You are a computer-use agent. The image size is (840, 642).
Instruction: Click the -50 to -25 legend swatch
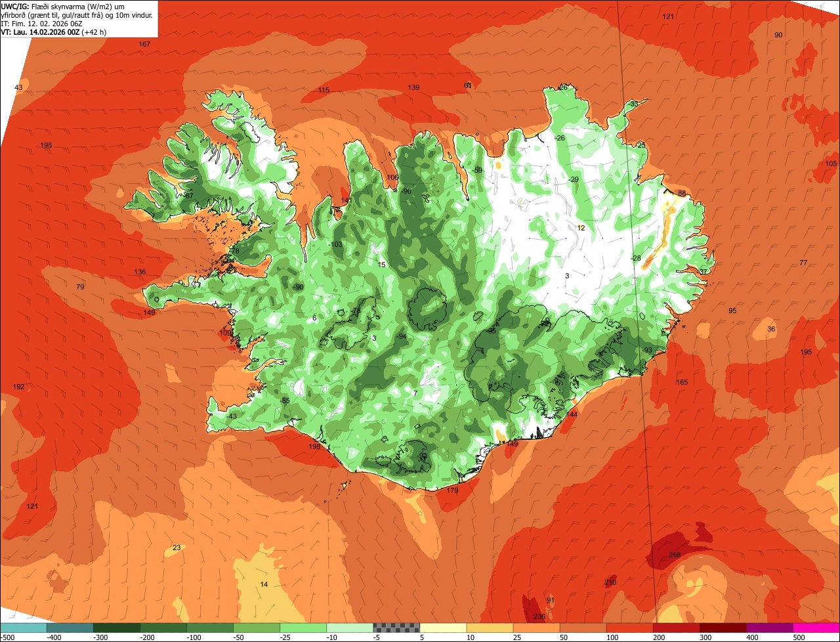pos(256,628)
